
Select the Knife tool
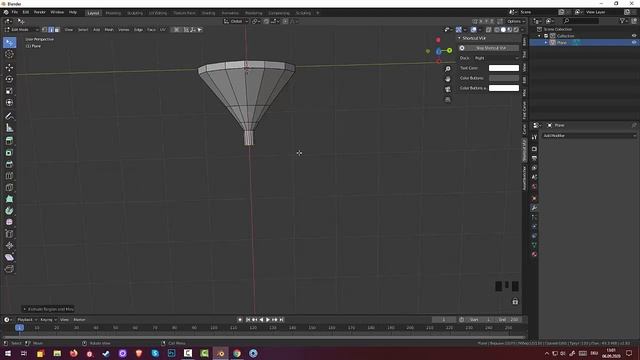coord(9,187)
